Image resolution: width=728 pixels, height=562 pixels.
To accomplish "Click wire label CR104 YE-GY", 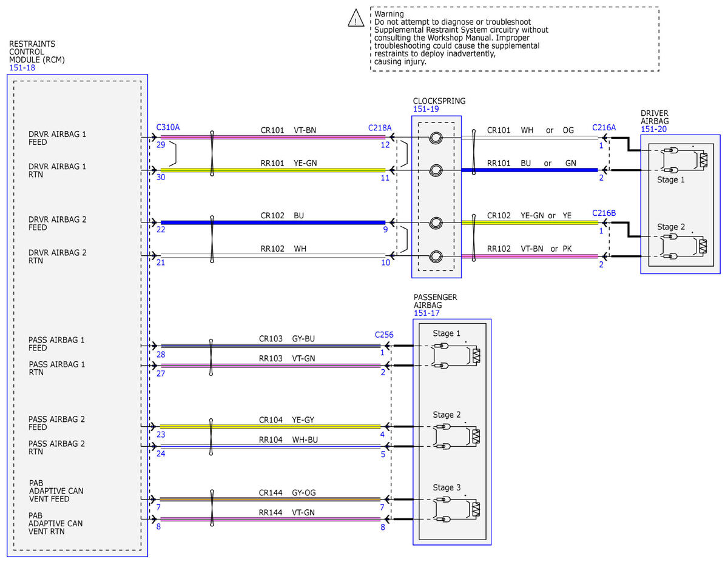I will (x=288, y=420).
